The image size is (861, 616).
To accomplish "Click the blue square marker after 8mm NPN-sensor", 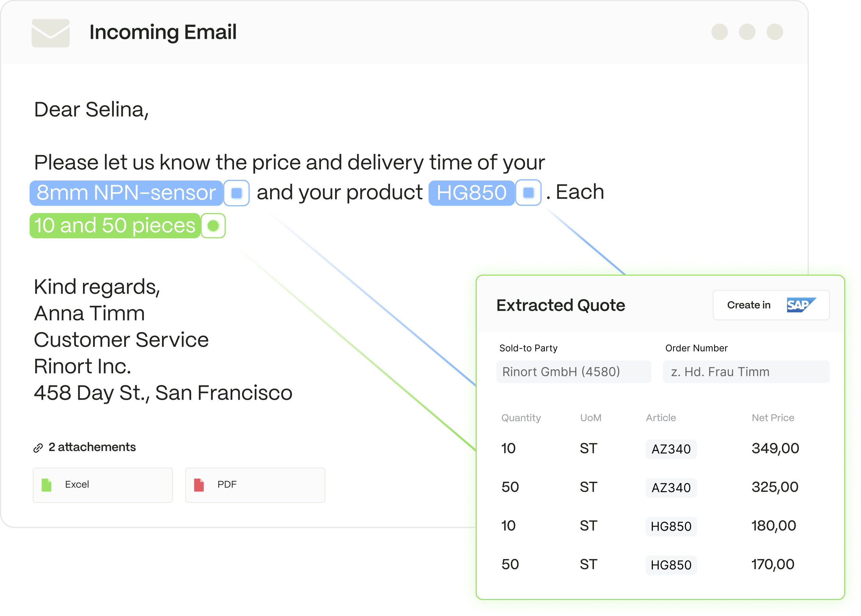I will click(236, 193).
